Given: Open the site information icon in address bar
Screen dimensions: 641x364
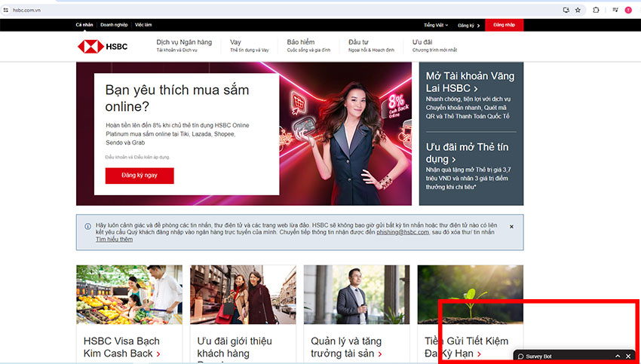Looking at the screenshot, I should point(6,11).
